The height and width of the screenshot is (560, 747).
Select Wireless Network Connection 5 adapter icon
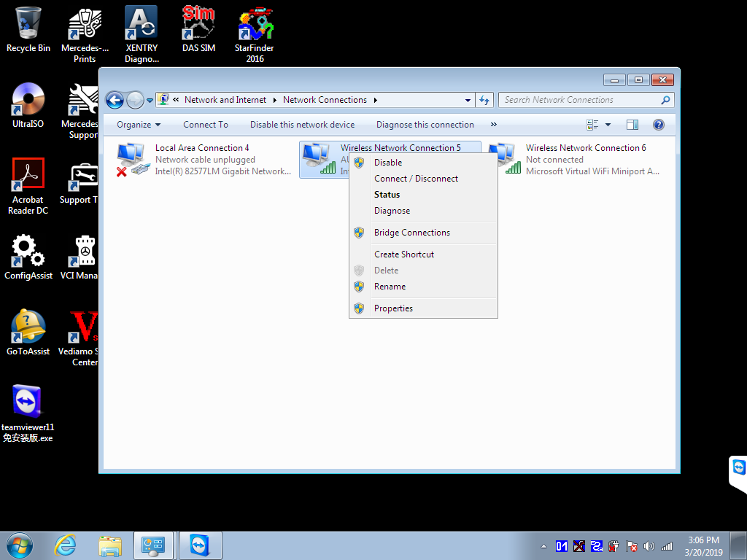[x=319, y=158]
